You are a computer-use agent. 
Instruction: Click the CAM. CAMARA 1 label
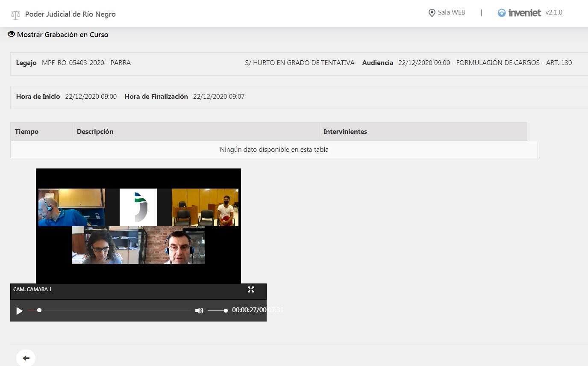[32, 289]
